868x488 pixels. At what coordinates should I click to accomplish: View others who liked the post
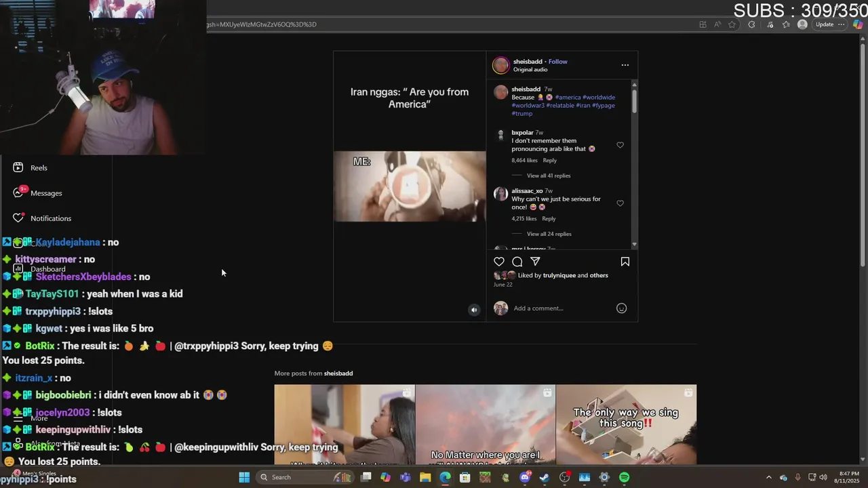point(599,275)
